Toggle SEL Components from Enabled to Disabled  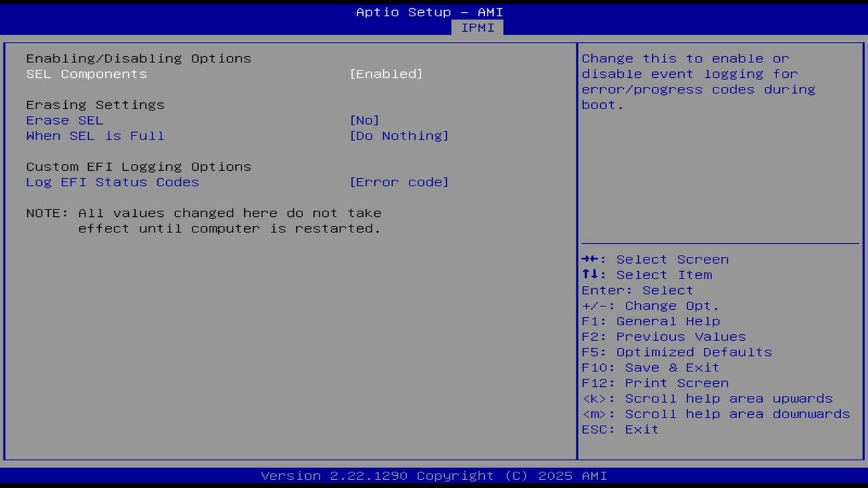click(x=386, y=74)
